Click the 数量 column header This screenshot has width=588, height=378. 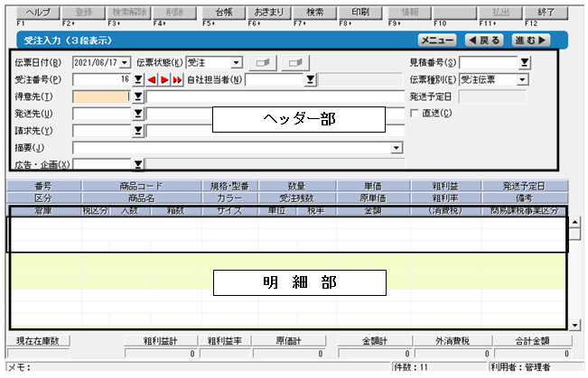296,186
